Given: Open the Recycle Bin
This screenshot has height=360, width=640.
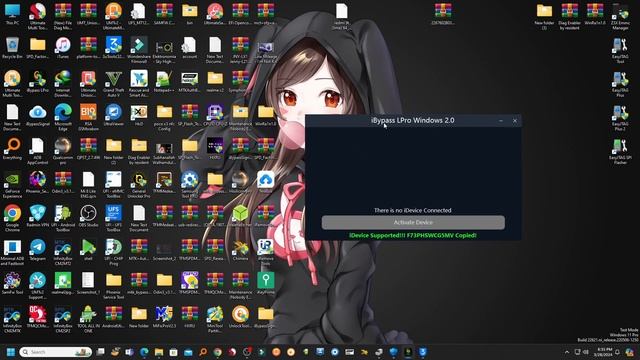Looking at the screenshot, I should pyautogui.click(x=12, y=48).
